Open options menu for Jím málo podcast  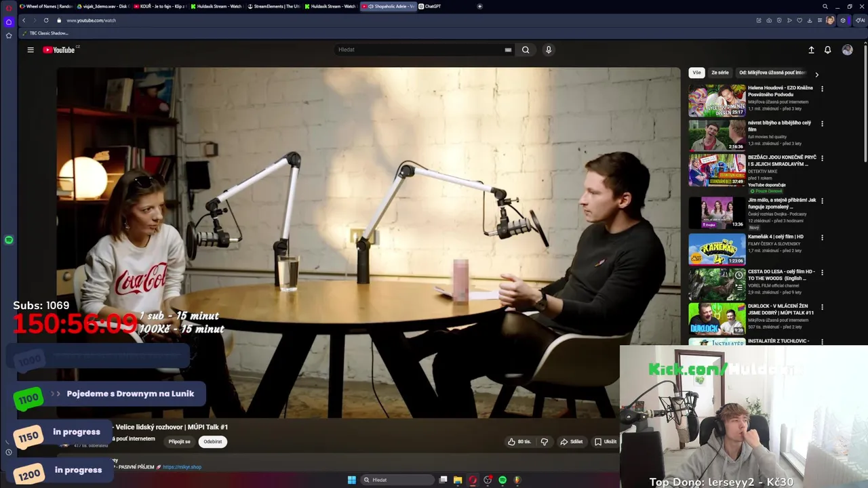822,201
